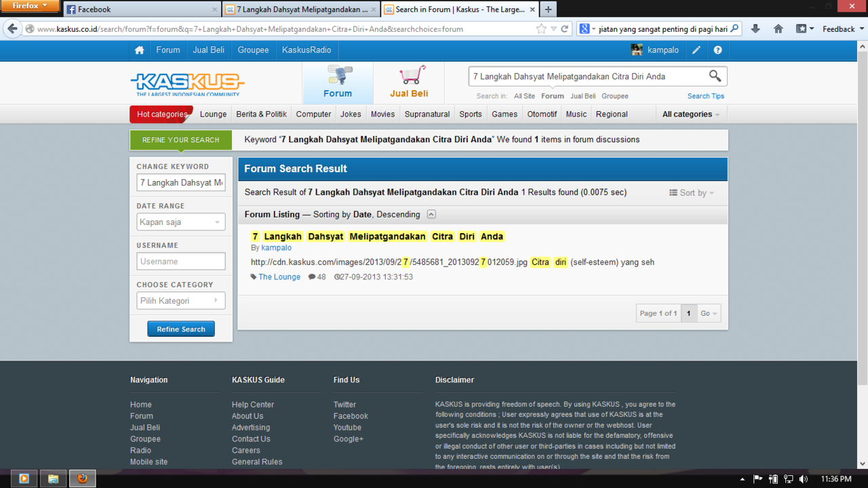This screenshot has width=868, height=488.
Task: Open search engine selector dropdown
Action: click(587, 29)
